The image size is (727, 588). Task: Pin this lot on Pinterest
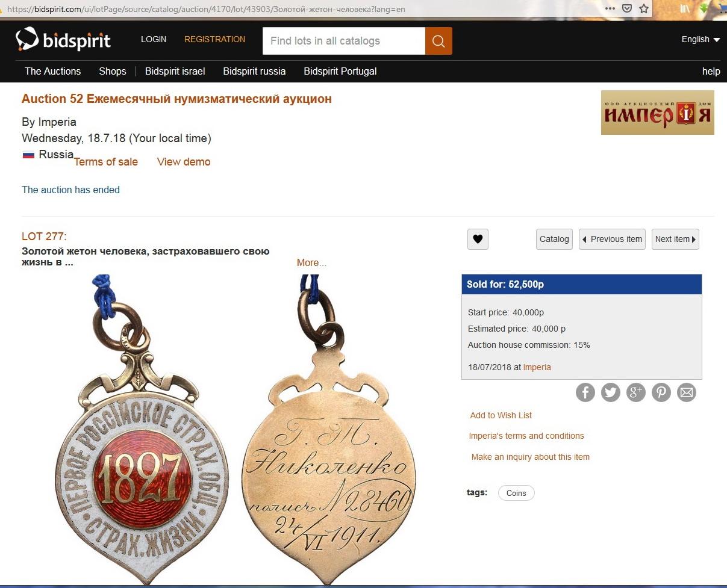[x=661, y=393]
